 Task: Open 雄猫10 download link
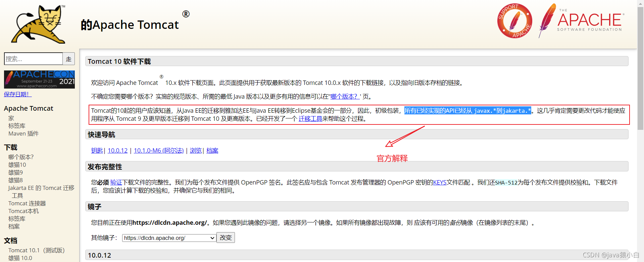click(x=17, y=165)
